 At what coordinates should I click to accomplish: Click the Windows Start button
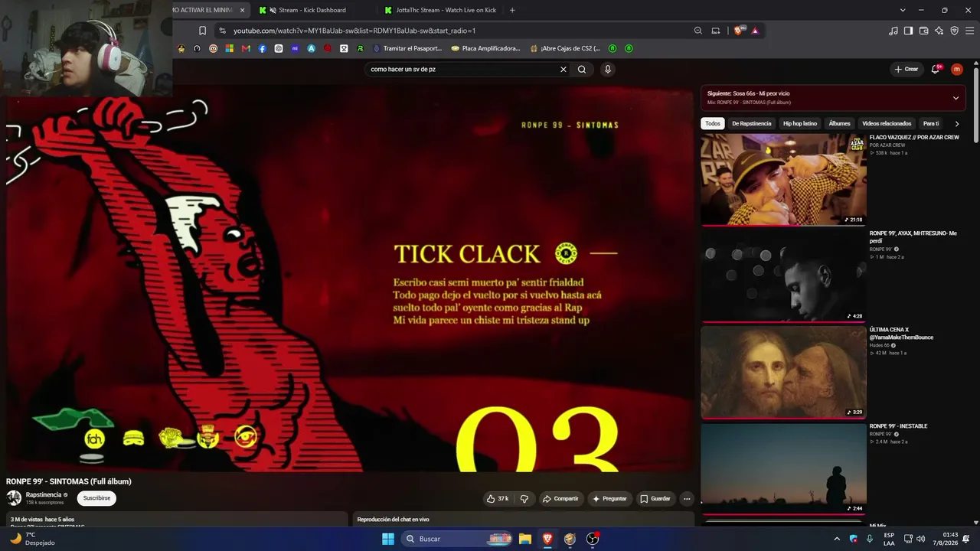coord(388,539)
